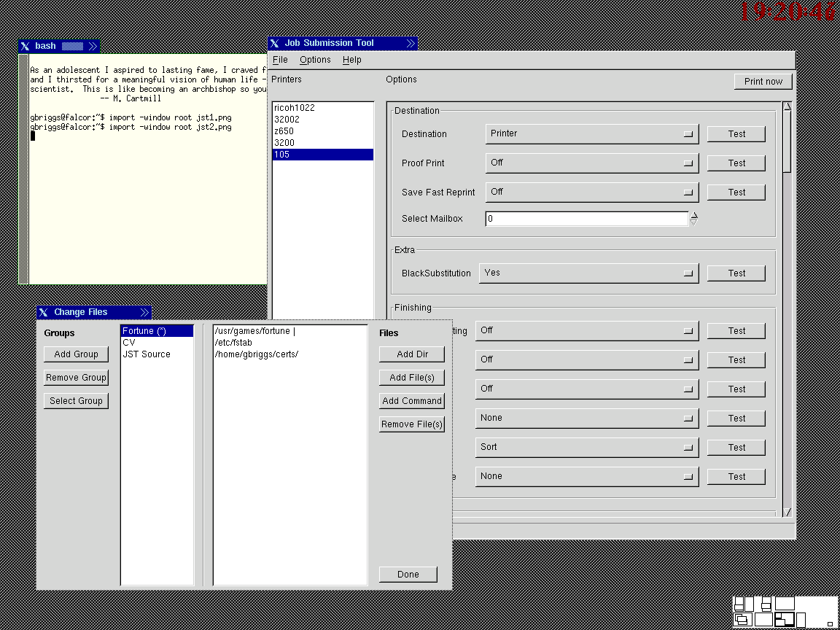Click the double-chevron icon on the bash title bar
This screenshot has height=630, width=840.
93,46
